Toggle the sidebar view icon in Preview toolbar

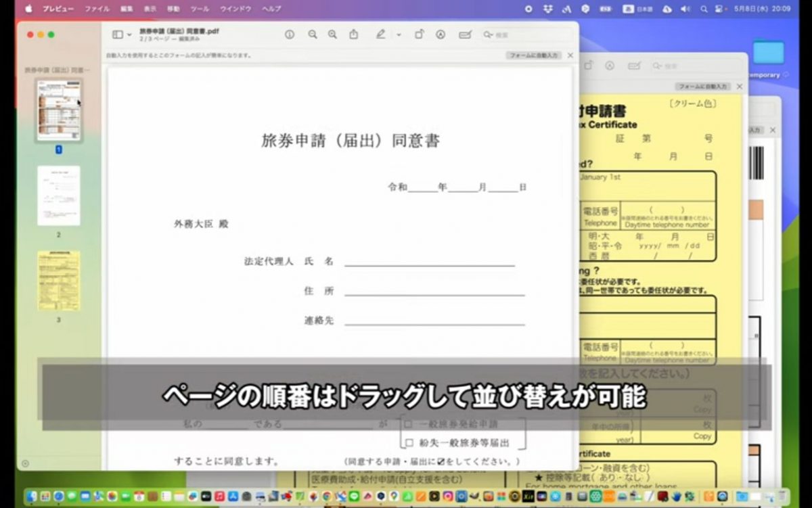[118, 34]
